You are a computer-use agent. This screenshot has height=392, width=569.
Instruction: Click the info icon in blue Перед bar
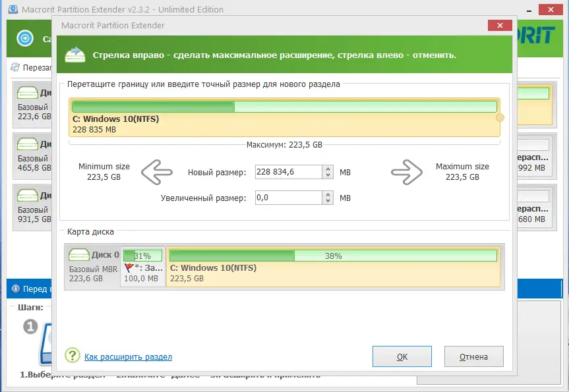pos(16,289)
